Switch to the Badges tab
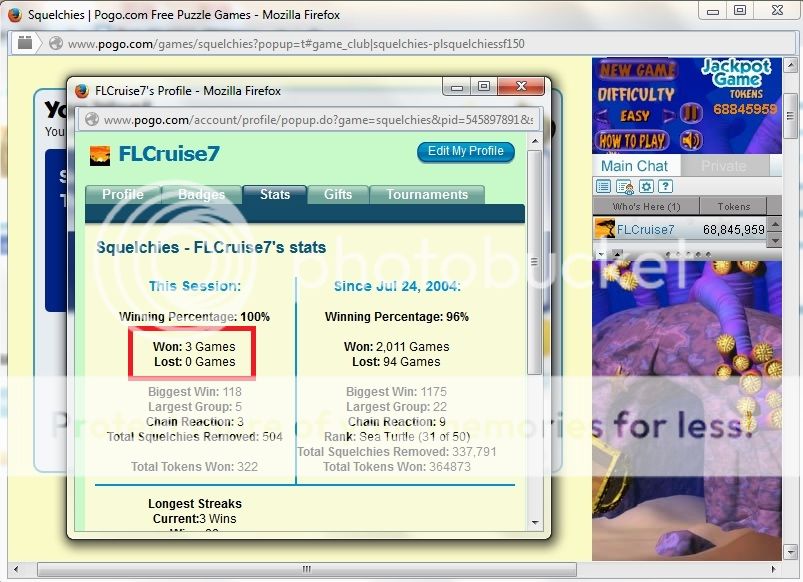Screen dimensions: 803x582 201,195
